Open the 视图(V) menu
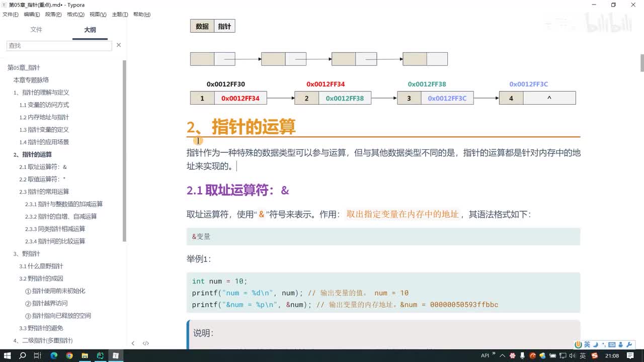 point(98,15)
